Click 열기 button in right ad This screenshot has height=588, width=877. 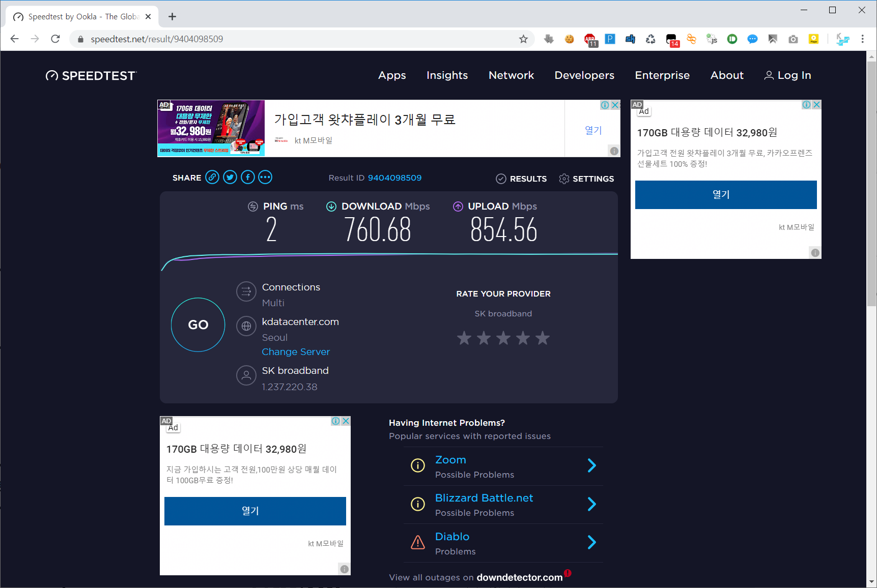point(726,194)
